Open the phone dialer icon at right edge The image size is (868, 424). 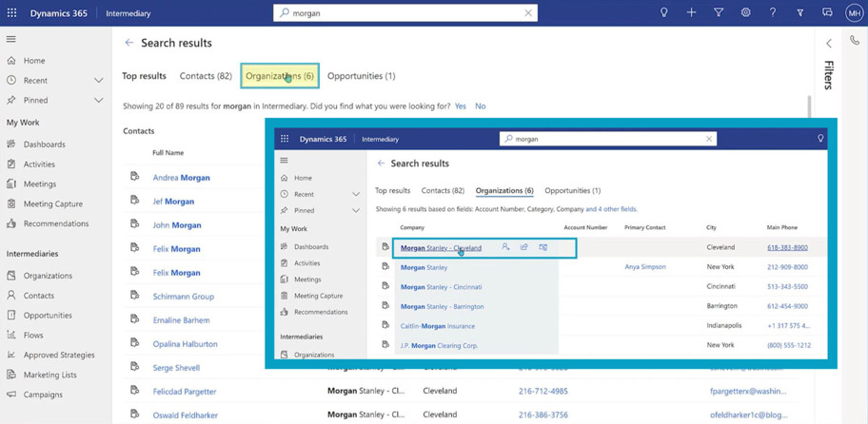(854, 40)
